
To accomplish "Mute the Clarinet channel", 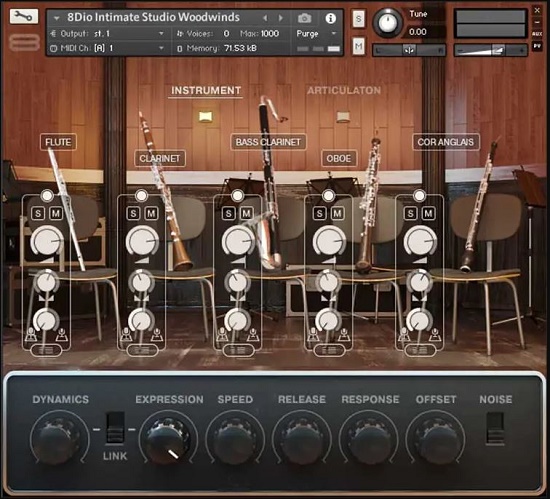I will tap(151, 213).
